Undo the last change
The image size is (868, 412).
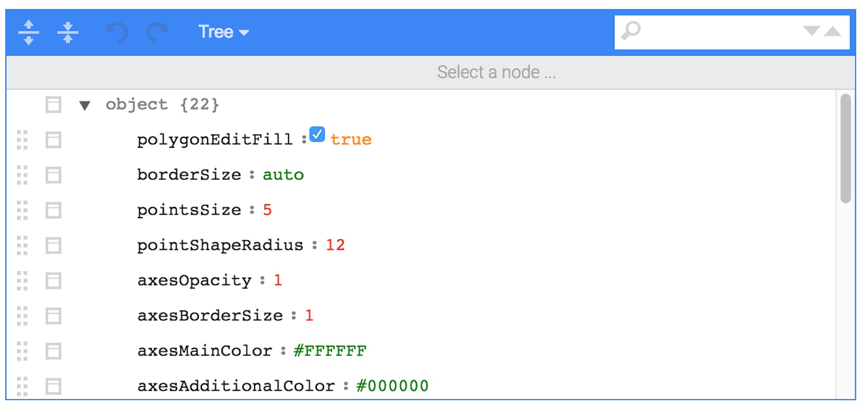click(x=117, y=32)
